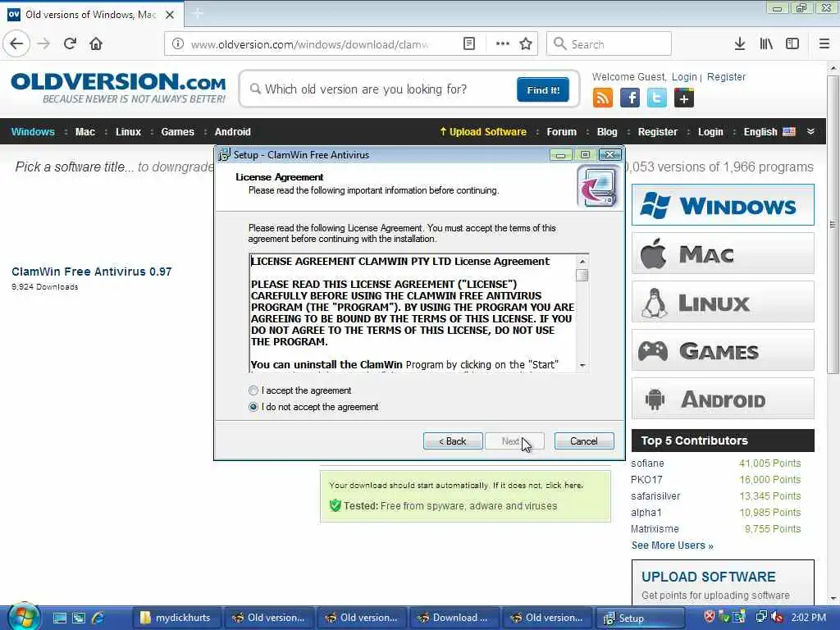Open the browser home icon
The width and height of the screenshot is (840, 630).
(x=96, y=43)
